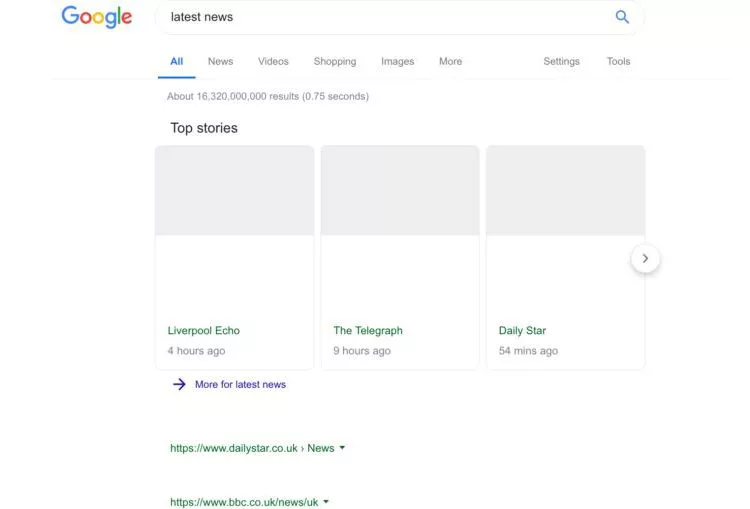Select the All results tab

tap(176, 61)
